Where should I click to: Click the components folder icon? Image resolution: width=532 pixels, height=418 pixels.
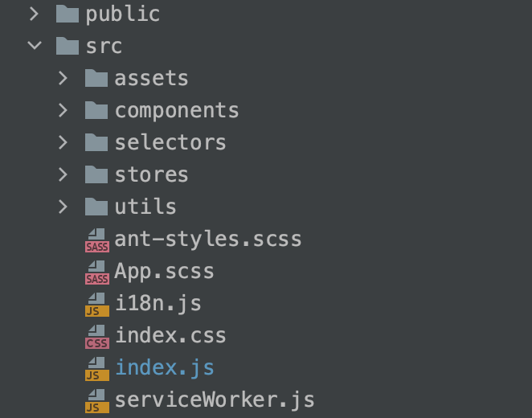pos(96,110)
